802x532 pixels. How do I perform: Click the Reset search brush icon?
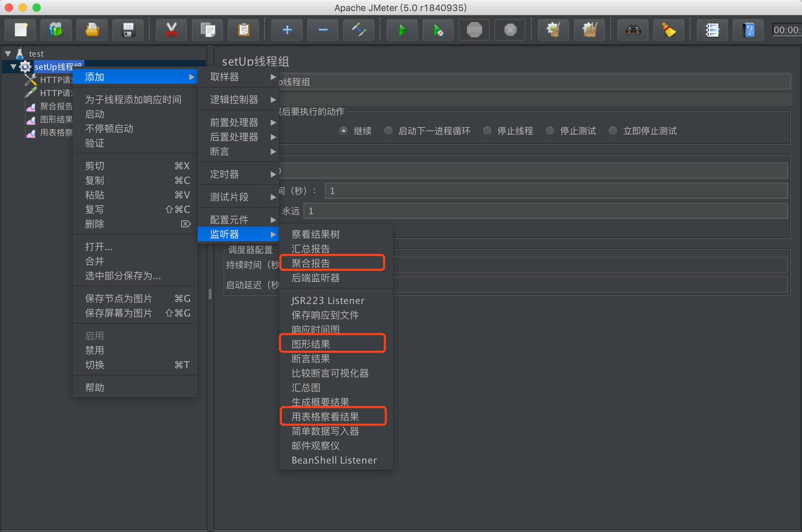[669, 30]
